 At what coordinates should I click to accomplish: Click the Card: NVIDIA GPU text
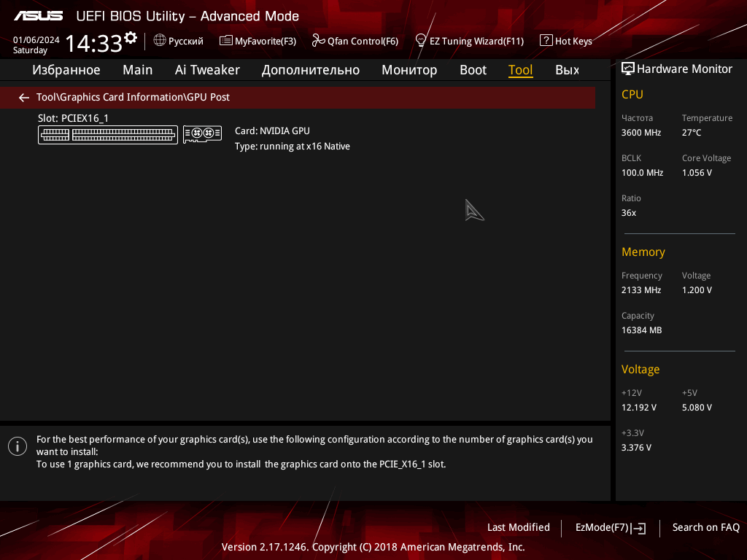pos(272,131)
